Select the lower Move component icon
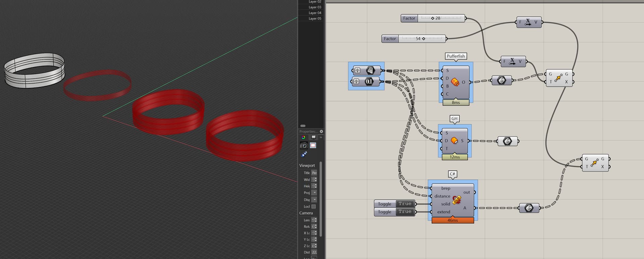Viewport: 644px width, 259px height. pos(594,162)
